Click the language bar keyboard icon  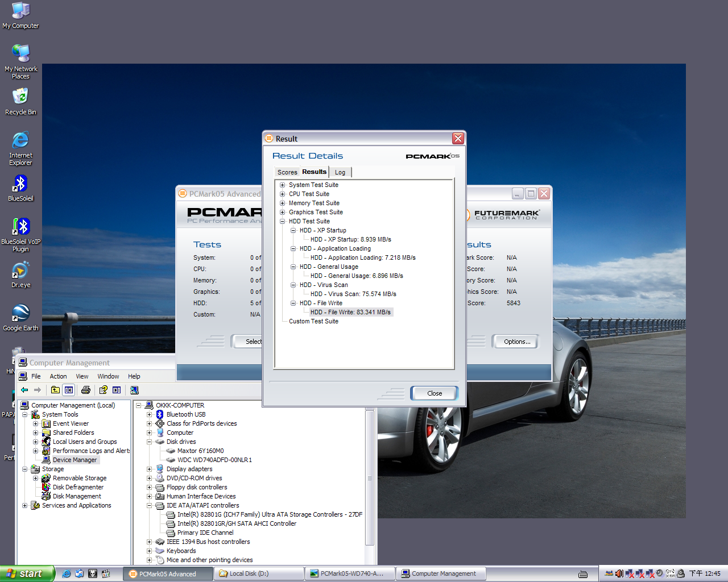[583, 573]
